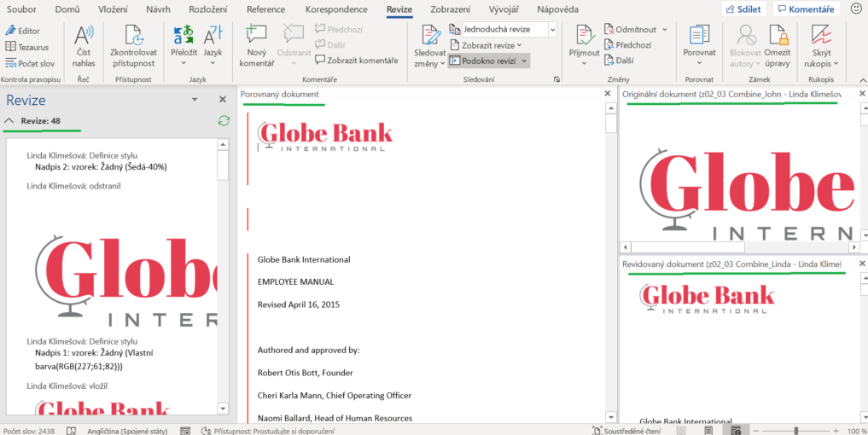The width and height of the screenshot is (868, 435).
Task: Click Zobrazit komentáře to show comments
Action: tap(357, 61)
